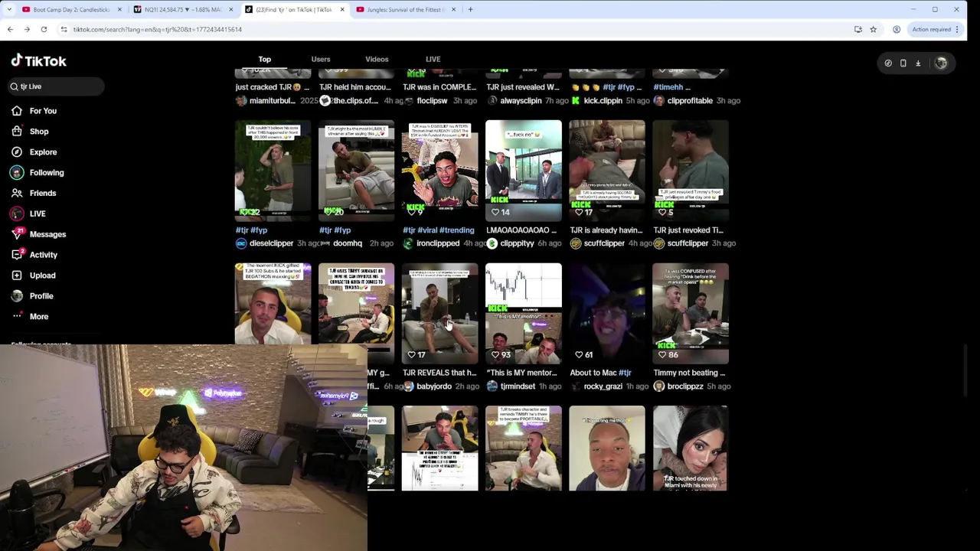Open 'Timmy not beating' video thumbnail
This screenshot has width=980, height=551.
click(691, 314)
